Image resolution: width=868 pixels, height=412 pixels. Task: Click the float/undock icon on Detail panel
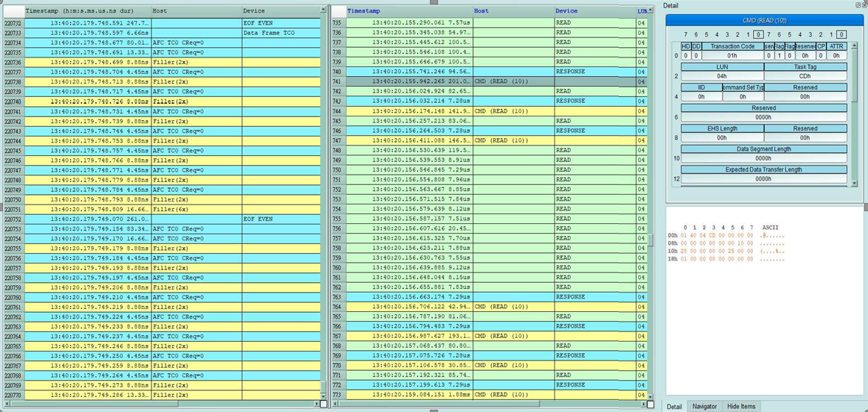click(857, 5)
